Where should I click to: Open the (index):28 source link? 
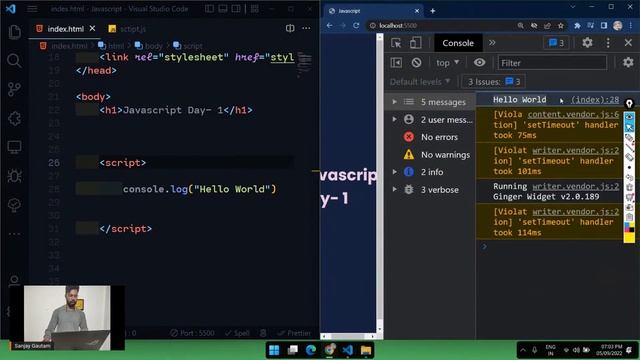pos(595,100)
